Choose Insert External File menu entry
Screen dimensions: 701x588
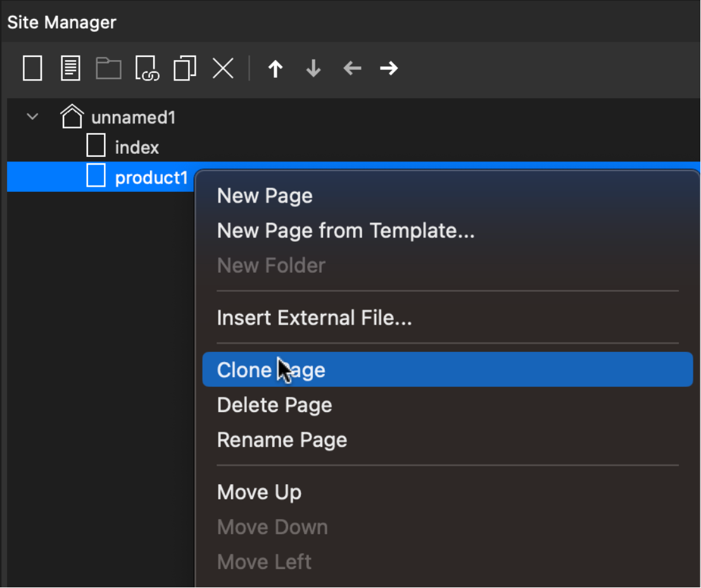click(314, 318)
